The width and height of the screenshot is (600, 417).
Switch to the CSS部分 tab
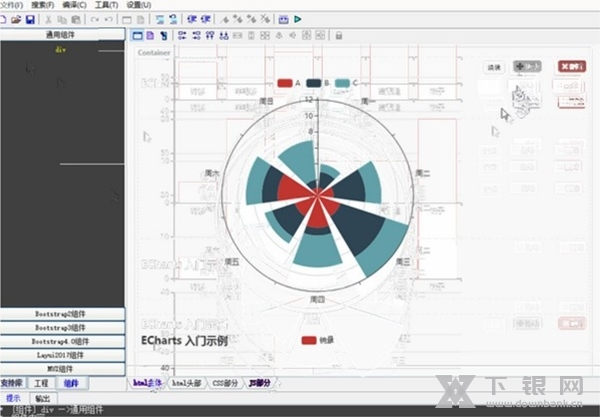pyautogui.click(x=225, y=383)
